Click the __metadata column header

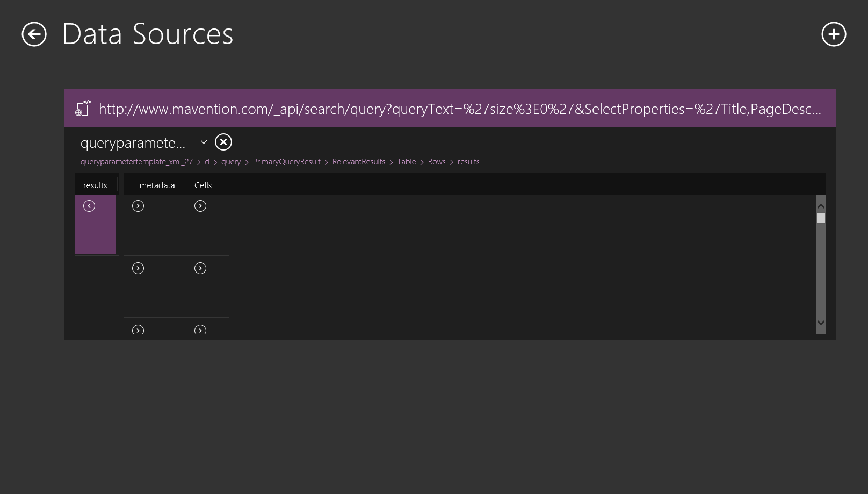[x=154, y=185]
